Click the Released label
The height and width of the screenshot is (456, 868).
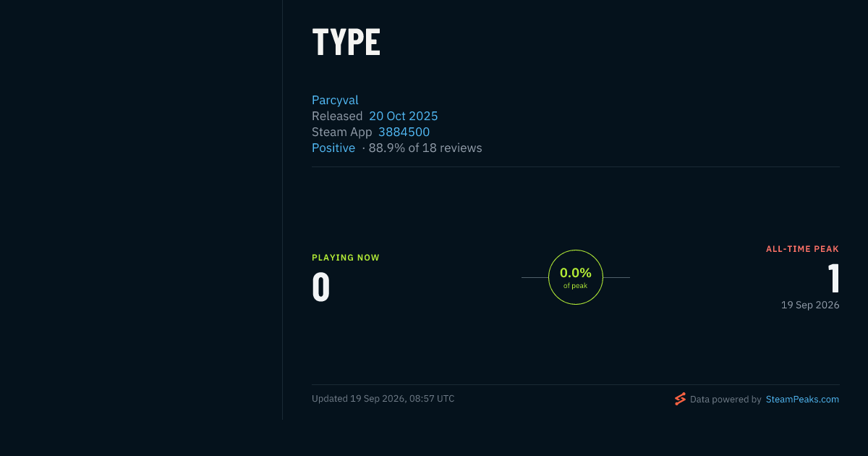click(337, 116)
